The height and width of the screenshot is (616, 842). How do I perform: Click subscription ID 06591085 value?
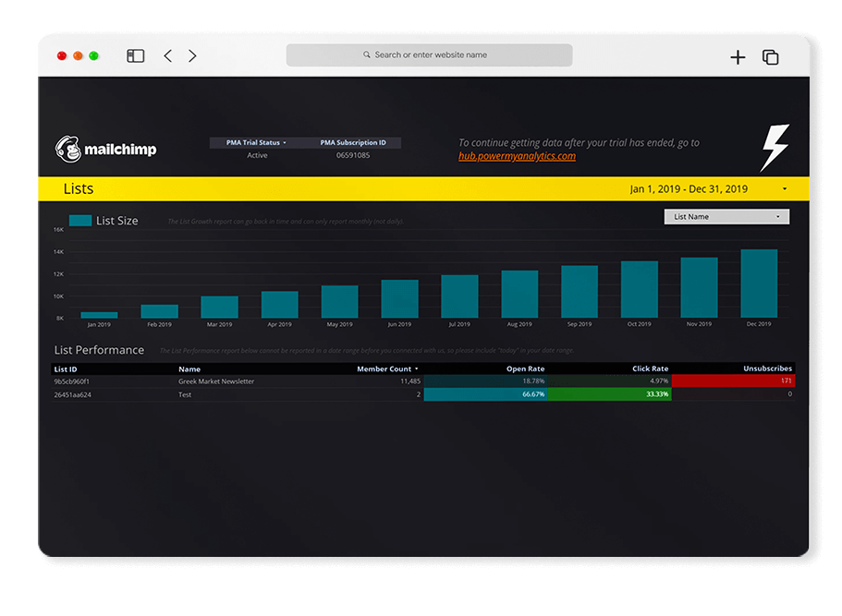[x=353, y=155]
